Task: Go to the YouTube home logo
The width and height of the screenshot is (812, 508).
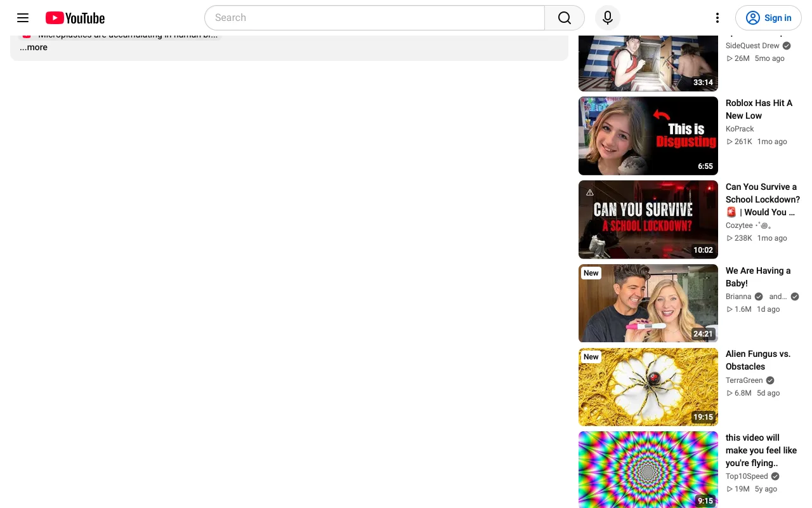Action: (x=75, y=18)
